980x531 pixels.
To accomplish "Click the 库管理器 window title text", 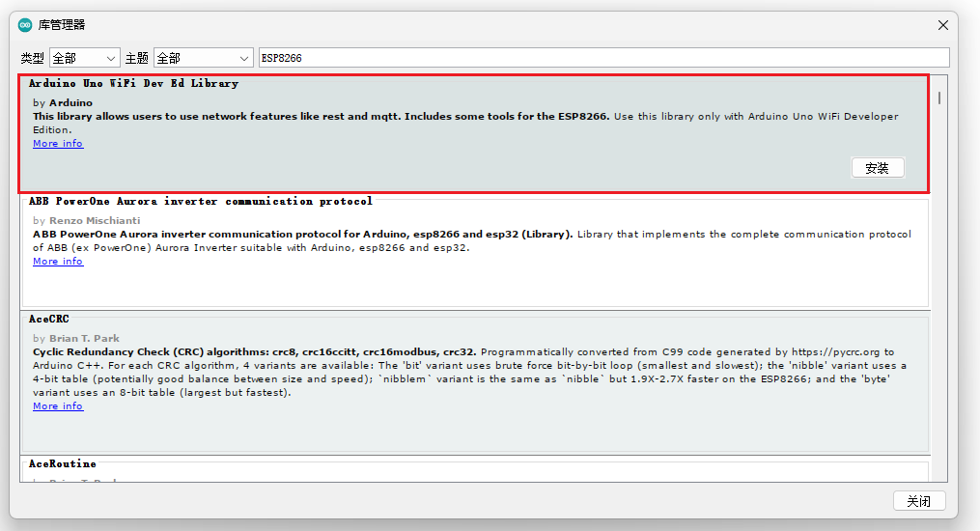I will pyautogui.click(x=61, y=25).
